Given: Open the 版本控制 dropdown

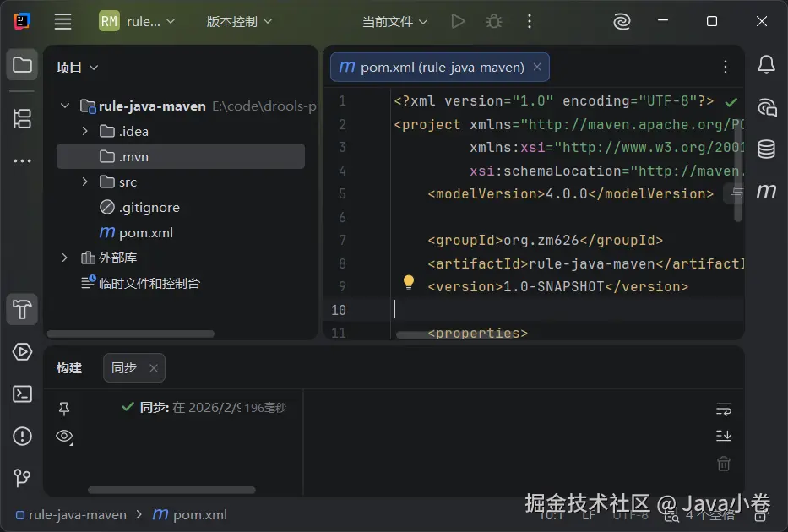Looking at the screenshot, I should tap(239, 22).
